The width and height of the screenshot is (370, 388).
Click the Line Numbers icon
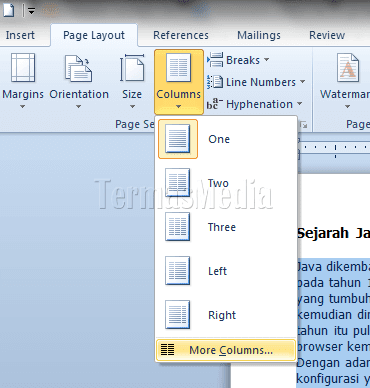coord(215,82)
